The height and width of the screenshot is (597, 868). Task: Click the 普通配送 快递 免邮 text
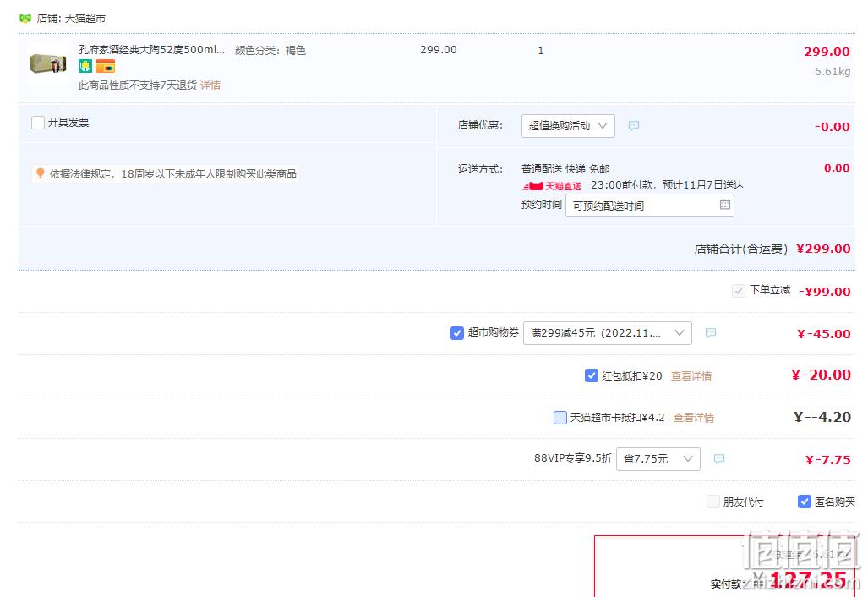[x=565, y=169]
